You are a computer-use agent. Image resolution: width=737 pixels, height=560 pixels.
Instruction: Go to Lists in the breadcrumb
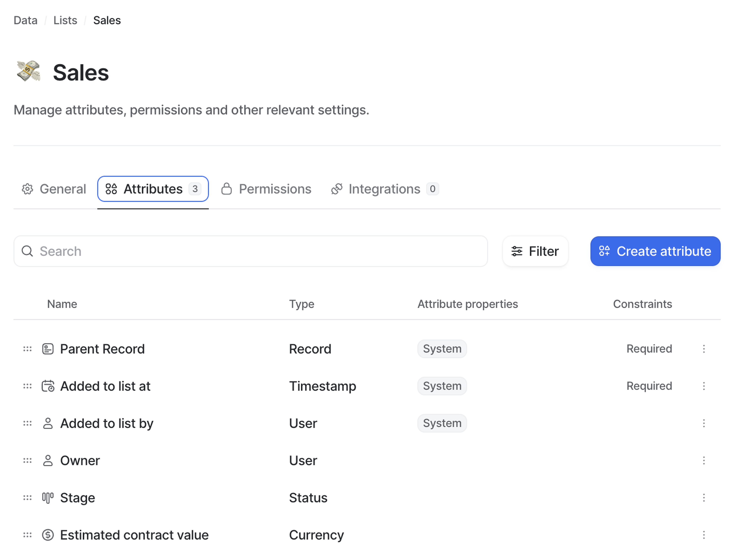65,20
